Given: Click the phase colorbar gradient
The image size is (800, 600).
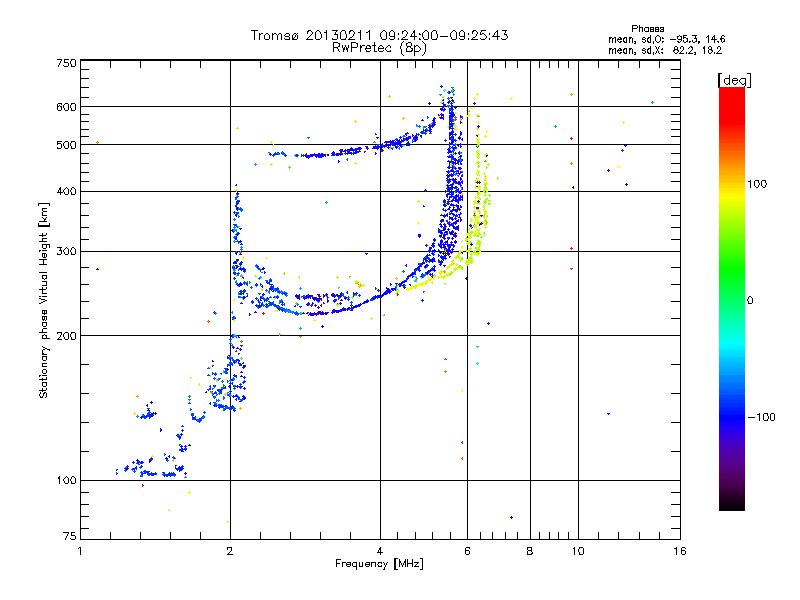Looking at the screenshot, I should (x=732, y=299).
